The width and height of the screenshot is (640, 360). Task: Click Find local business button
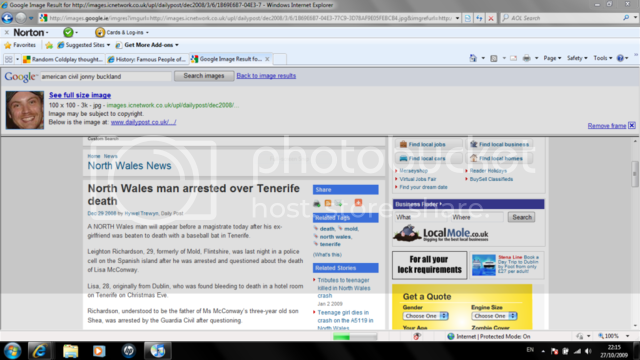499,144
